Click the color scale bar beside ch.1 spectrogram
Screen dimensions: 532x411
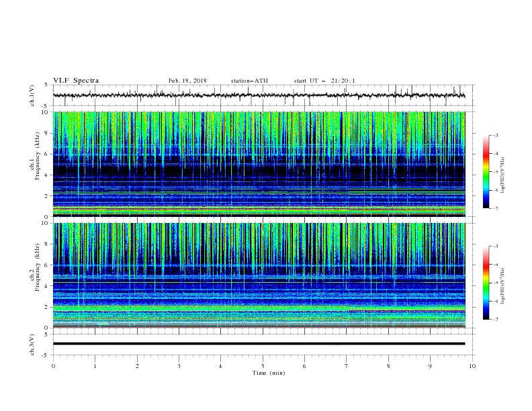coord(486,172)
